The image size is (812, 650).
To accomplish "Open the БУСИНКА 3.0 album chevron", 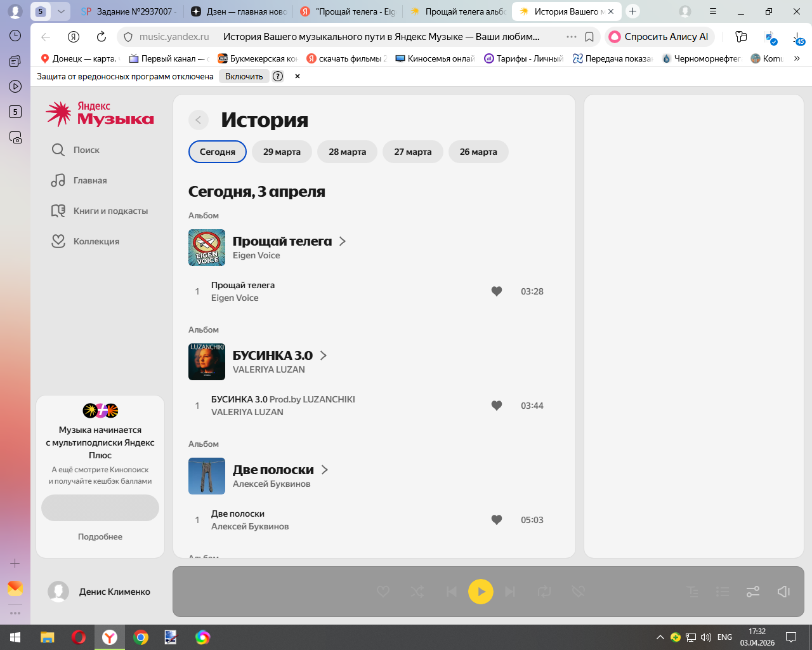I will pyautogui.click(x=324, y=355).
